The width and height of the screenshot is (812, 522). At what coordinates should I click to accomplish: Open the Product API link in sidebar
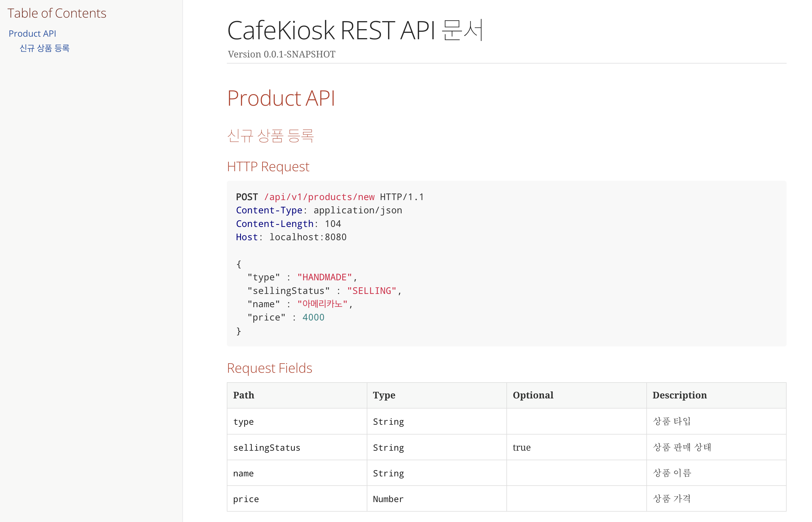[x=32, y=33]
